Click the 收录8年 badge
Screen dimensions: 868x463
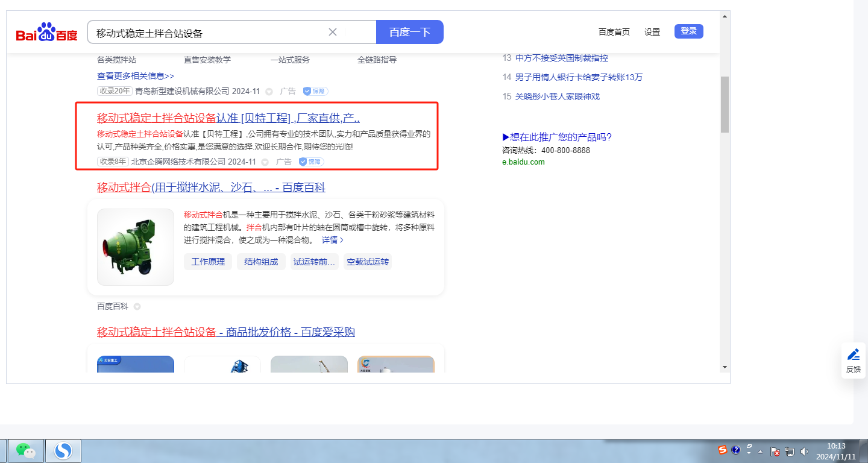tap(113, 162)
